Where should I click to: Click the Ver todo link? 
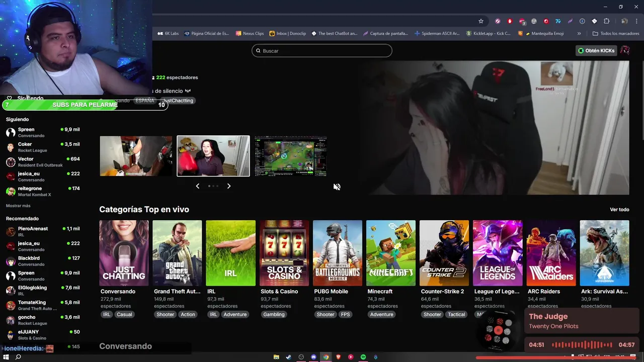point(619,210)
